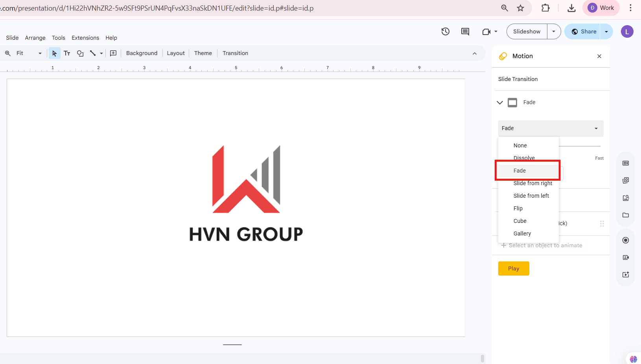
Task: Click the record button in the right sidebar
Action: point(626,240)
